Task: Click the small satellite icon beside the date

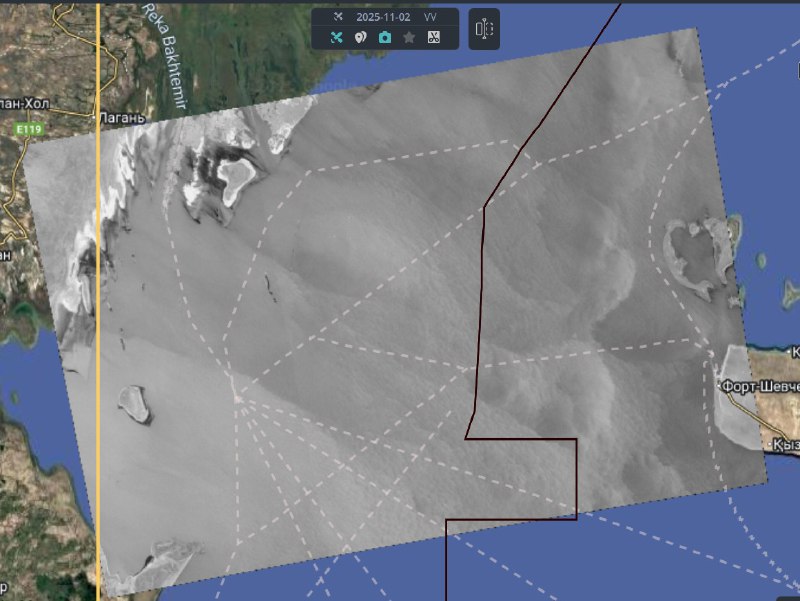Action: tap(337, 18)
